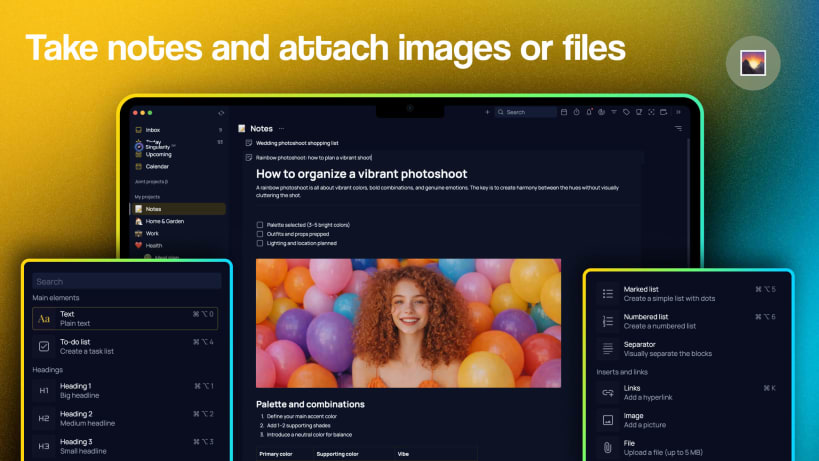The image size is (819, 461).
Task: Select the Text plain text block
Action: (125, 318)
